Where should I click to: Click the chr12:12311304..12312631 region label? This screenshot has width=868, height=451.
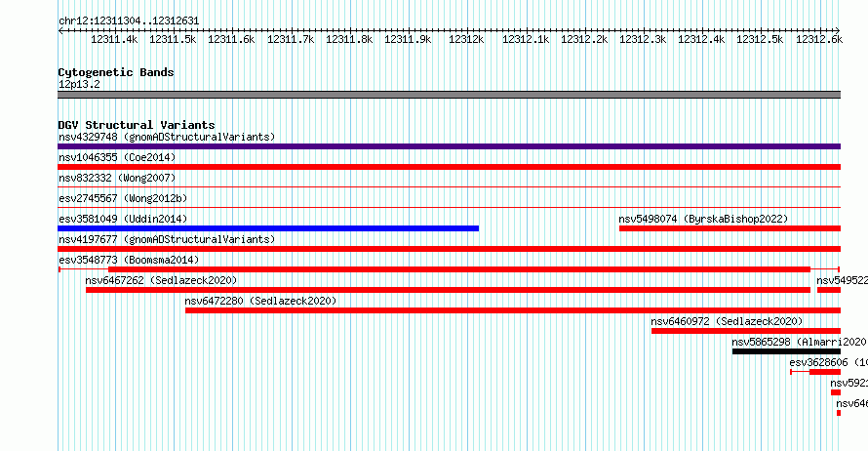(x=129, y=20)
